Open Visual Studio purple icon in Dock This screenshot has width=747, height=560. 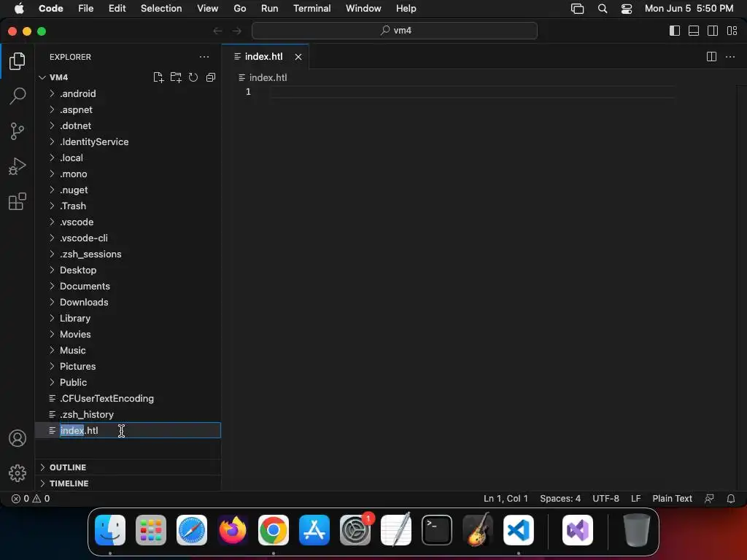[578, 530]
